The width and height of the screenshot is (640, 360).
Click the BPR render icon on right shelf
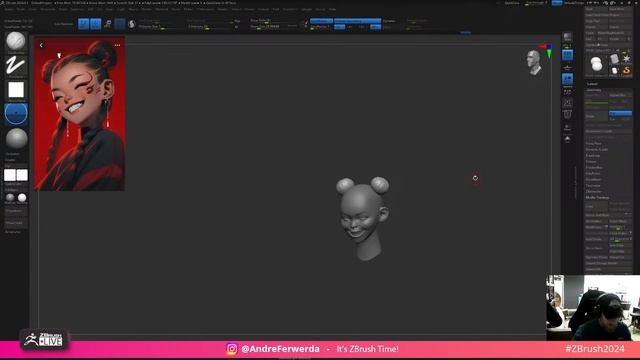pos(567,37)
